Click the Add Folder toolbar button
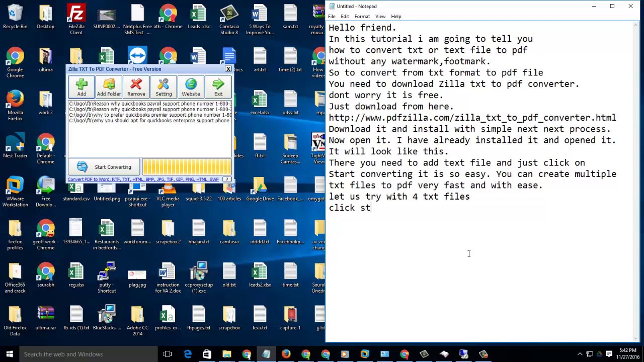The height and width of the screenshot is (362, 644). pyautogui.click(x=109, y=87)
